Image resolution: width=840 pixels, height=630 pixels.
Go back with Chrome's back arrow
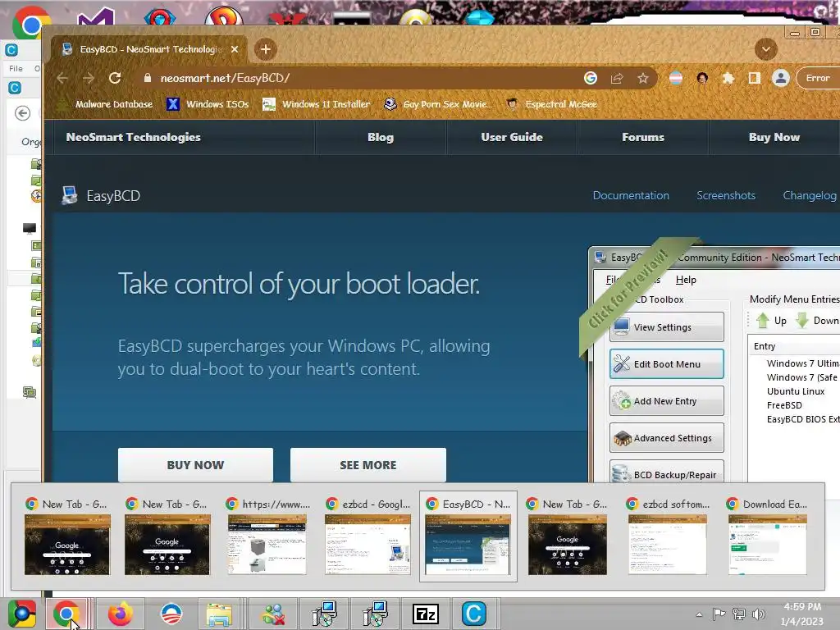point(62,78)
